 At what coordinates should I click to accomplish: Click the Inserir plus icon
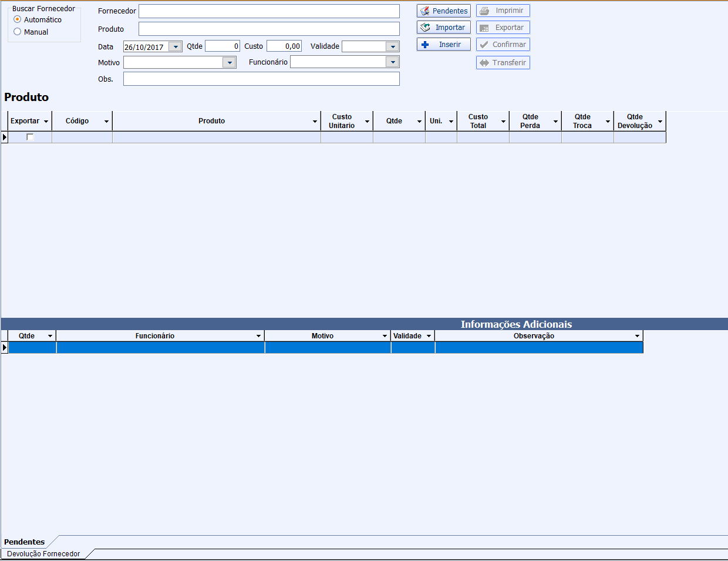pos(425,45)
